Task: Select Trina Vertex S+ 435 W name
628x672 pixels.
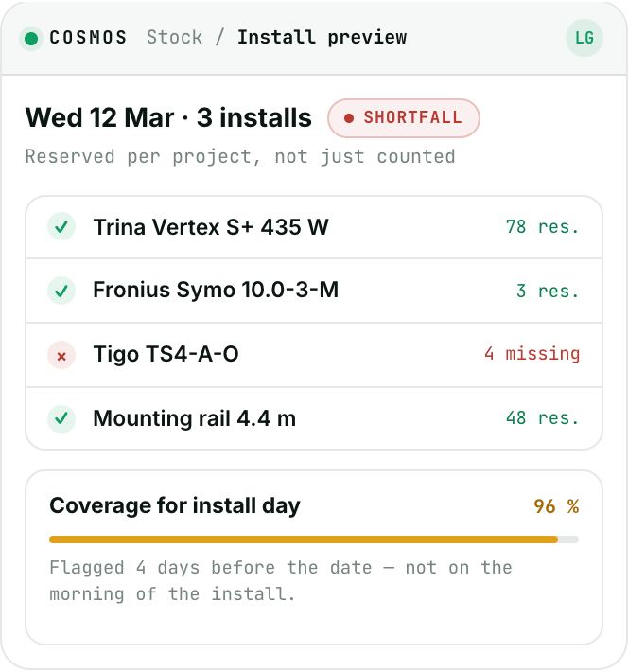Action: click(211, 227)
